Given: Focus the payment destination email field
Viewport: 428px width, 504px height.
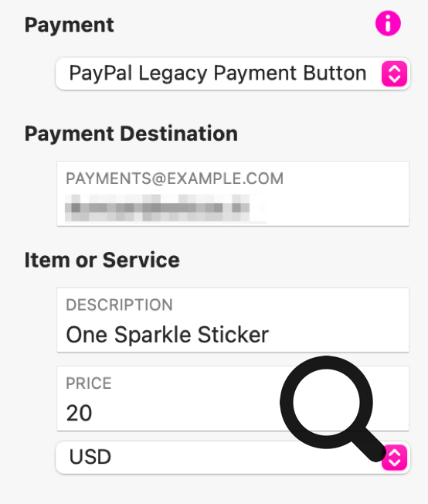Looking at the screenshot, I should (x=233, y=194).
